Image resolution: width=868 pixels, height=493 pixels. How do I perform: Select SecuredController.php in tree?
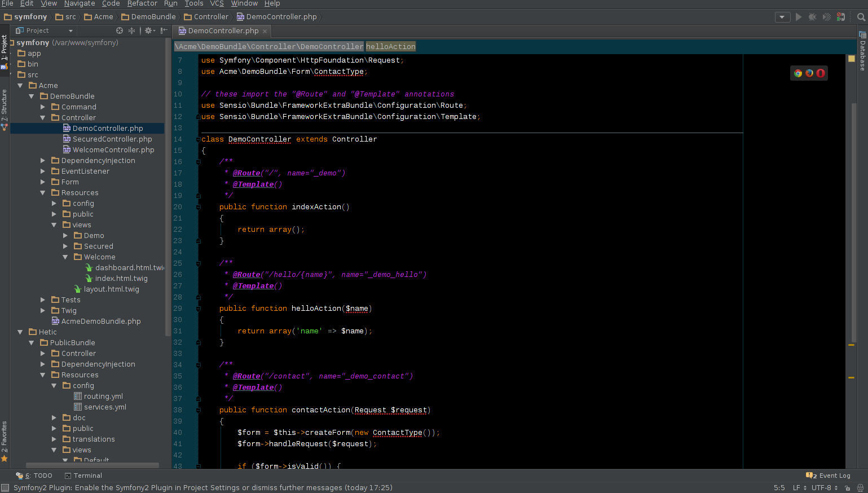(x=107, y=139)
